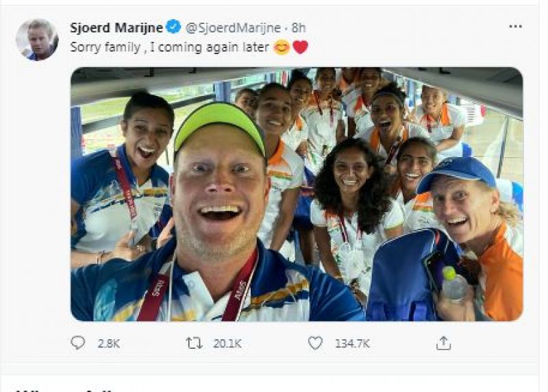Click the smiling face emoji in tweet

[281, 47]
